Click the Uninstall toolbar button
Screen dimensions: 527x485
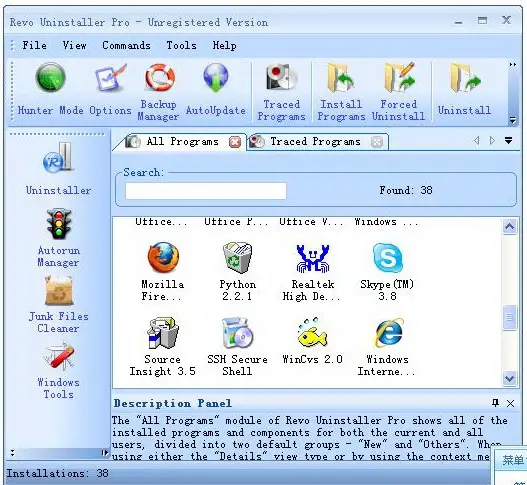pyautogui.click(x=464, y=89)
